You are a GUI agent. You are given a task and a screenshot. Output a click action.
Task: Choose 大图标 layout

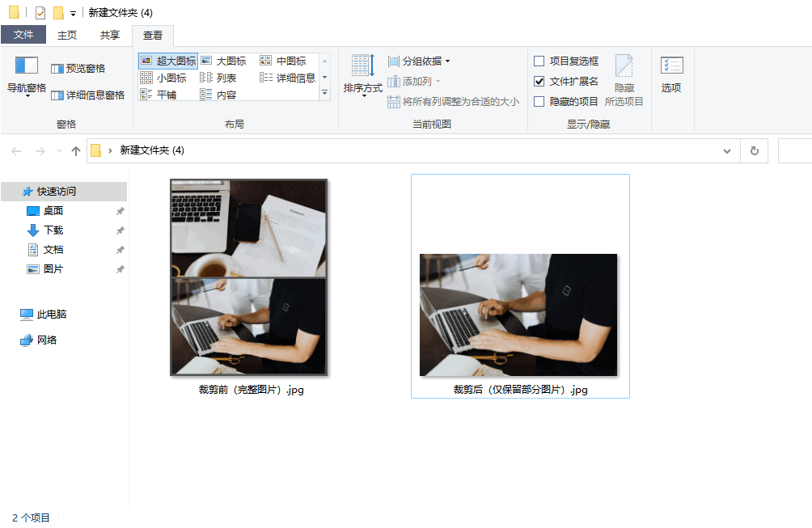[x=224, y=61]
